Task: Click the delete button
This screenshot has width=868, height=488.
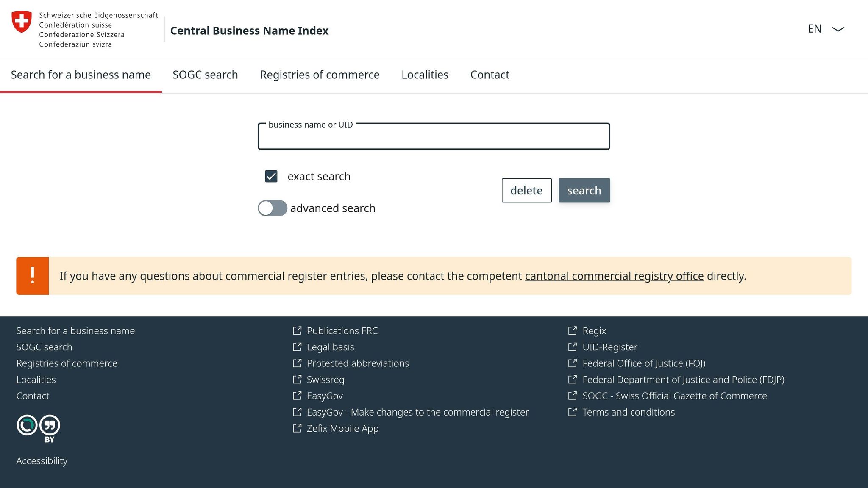Action: pos(526,191)
